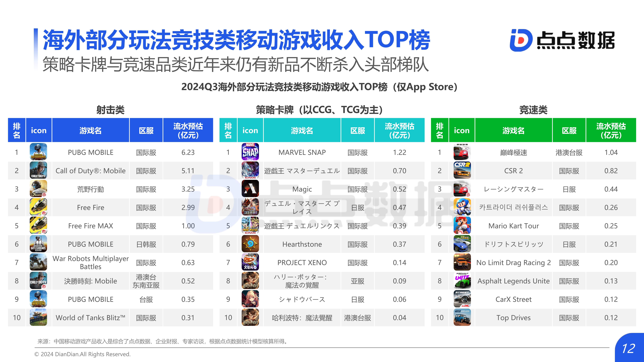Click the No Limit Drag Racing 2 name

pos(514,263)
